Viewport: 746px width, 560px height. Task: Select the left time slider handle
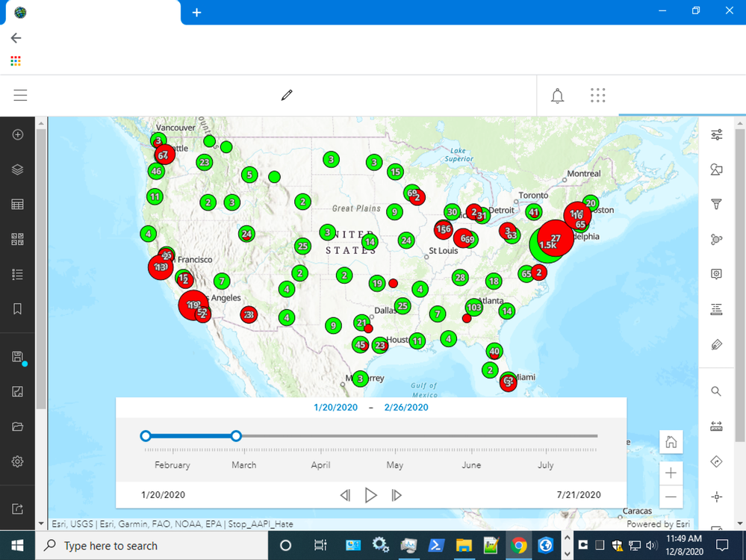pos(145,435)
